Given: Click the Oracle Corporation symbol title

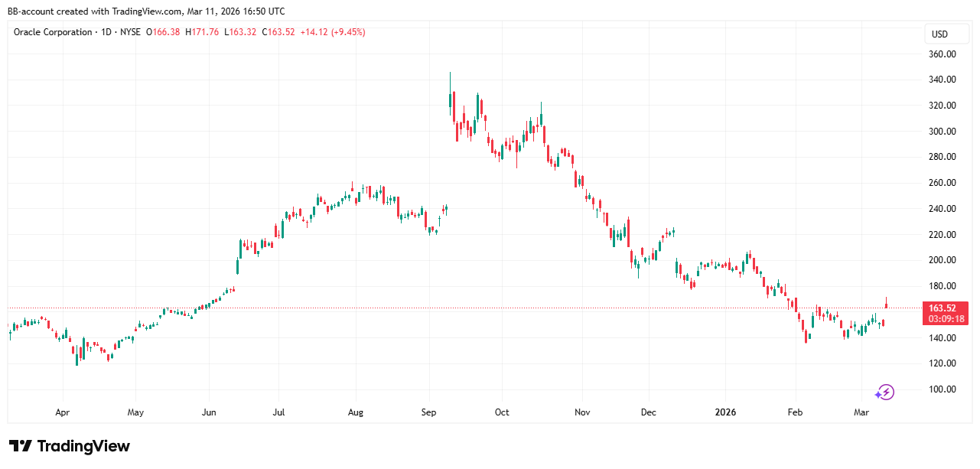Looking at the screenshot, I should tap(53, 32).
